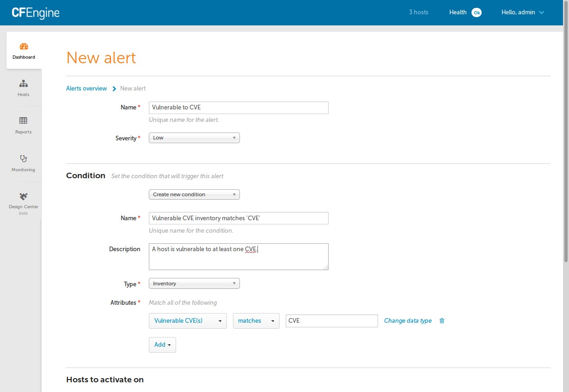Open the Type dropdown set to Inventory
The height and width of the screenshot is (392, 569).
pyautogui.click(x=194, y=283)
